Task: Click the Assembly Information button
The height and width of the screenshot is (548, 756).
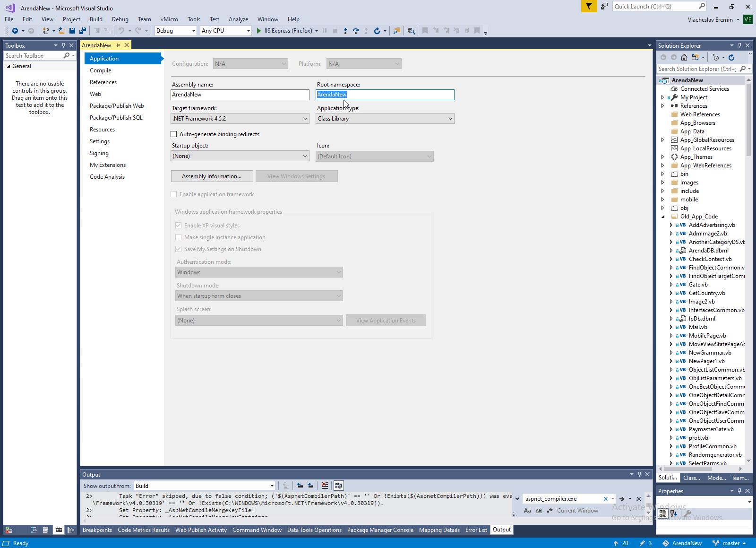Action: tap(212, 176)
